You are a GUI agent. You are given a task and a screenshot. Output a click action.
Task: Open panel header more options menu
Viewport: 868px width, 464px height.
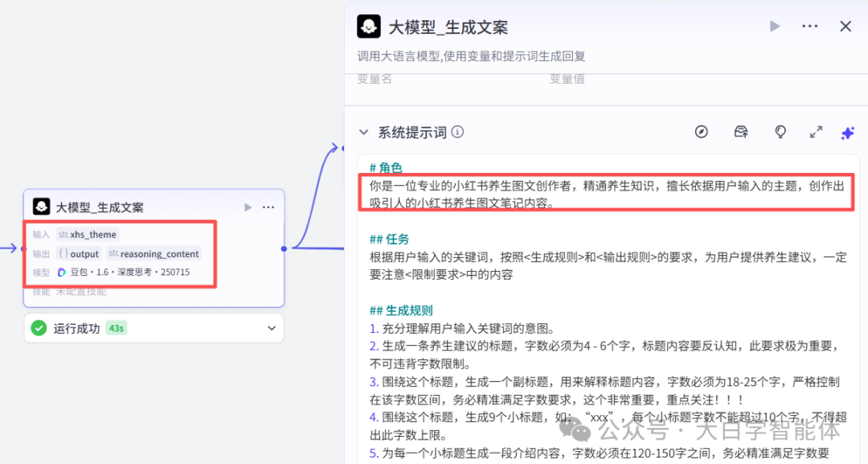point(809,26)
